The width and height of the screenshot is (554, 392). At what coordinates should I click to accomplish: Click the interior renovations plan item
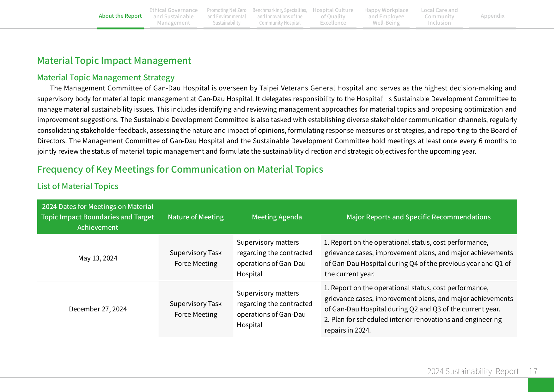click(413, 325)
